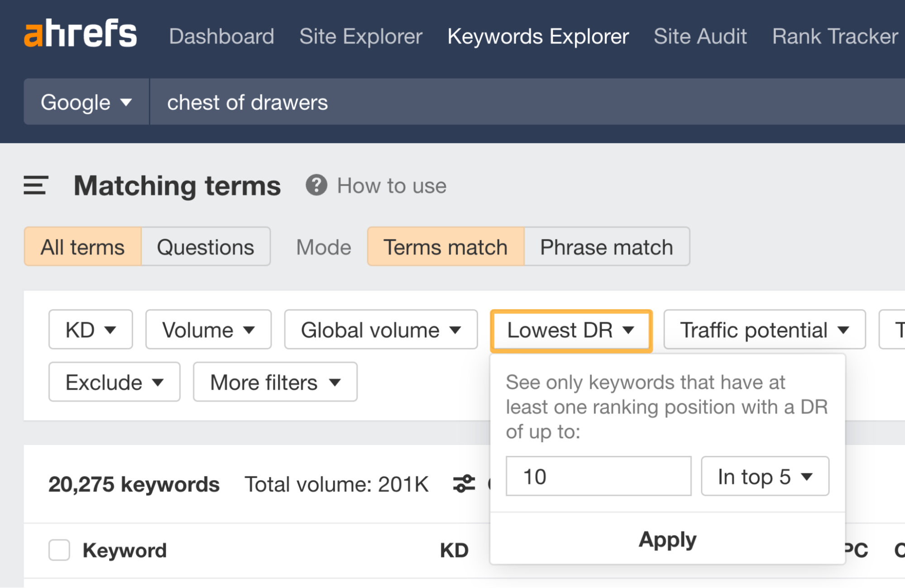This screenshot has width=905, height=588.
Task: Toggle the select-all keywords checkbox
Action: (59, 550)
